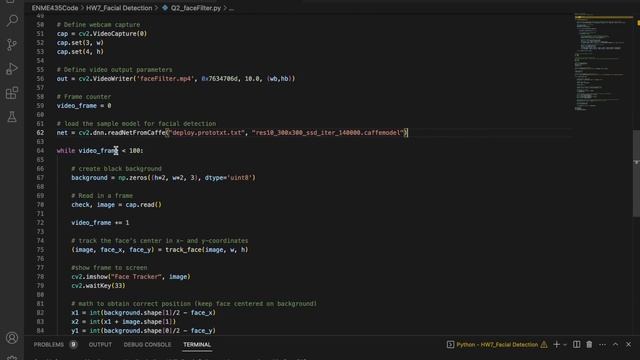Click 'check, image = cap.read()' line
The height and width of the screenshot is (360, 640).
116,204
